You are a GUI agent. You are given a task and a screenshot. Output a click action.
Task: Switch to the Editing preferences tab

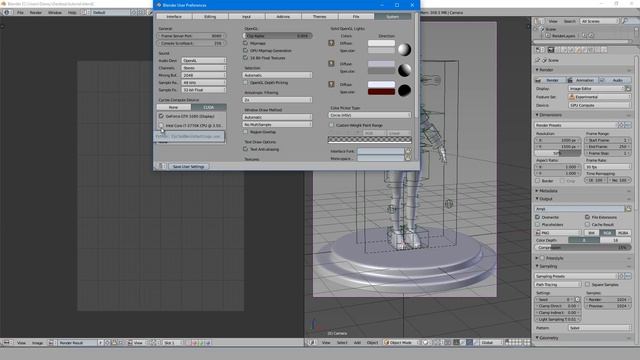(x=210, y=17)
